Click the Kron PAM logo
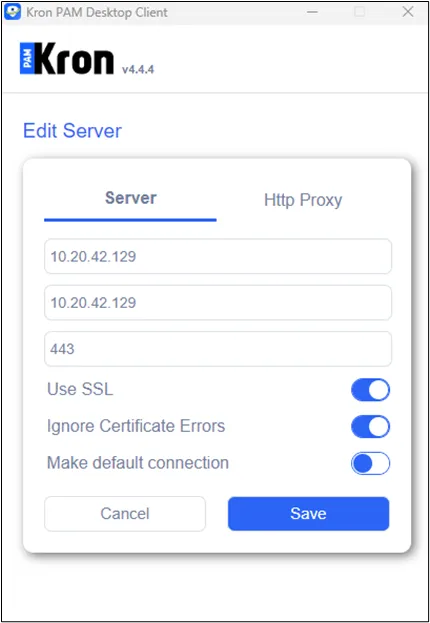This screenshot has width=430, height=623. coord(67,59)
